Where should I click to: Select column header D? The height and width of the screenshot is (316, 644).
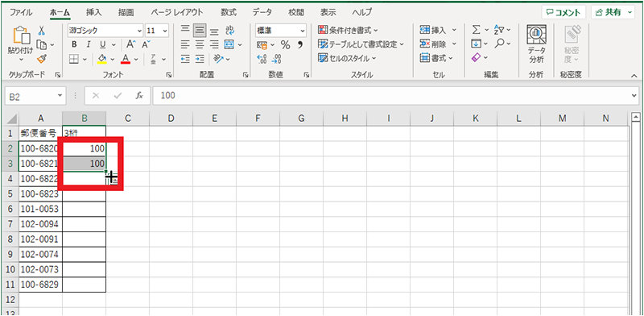(171, 118)
